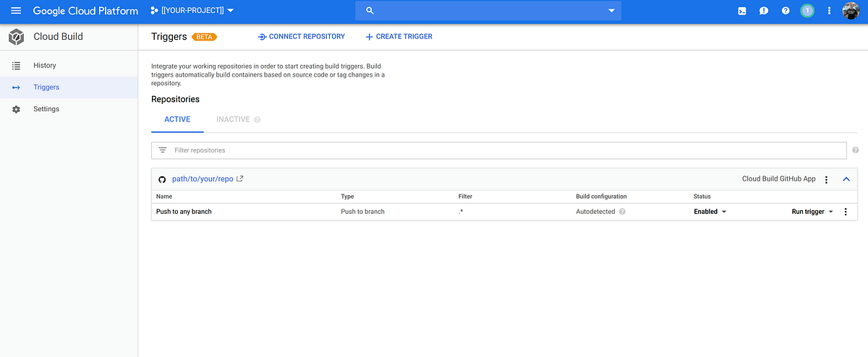Open Settings in sidebar

click(x=69, y=108)
